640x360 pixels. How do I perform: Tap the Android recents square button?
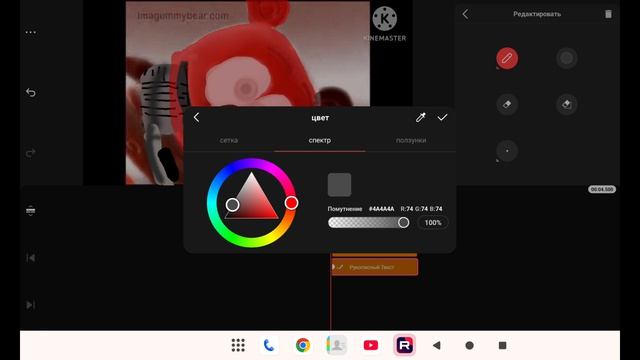click(x=502, y=345)
